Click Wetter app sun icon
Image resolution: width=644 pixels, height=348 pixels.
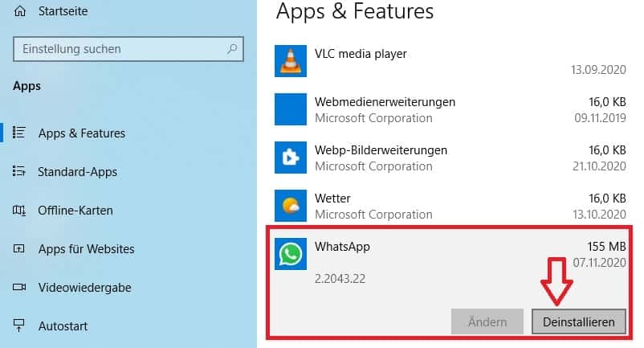point(291,206)
